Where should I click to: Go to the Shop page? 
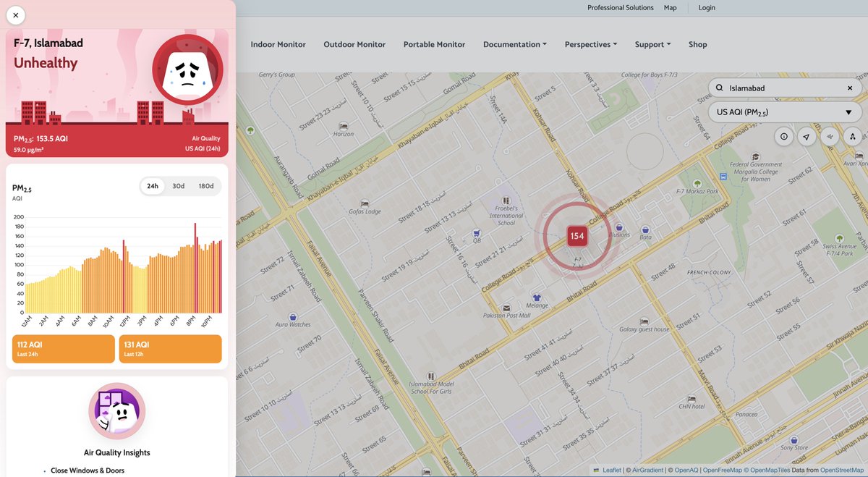pos(698,44)
